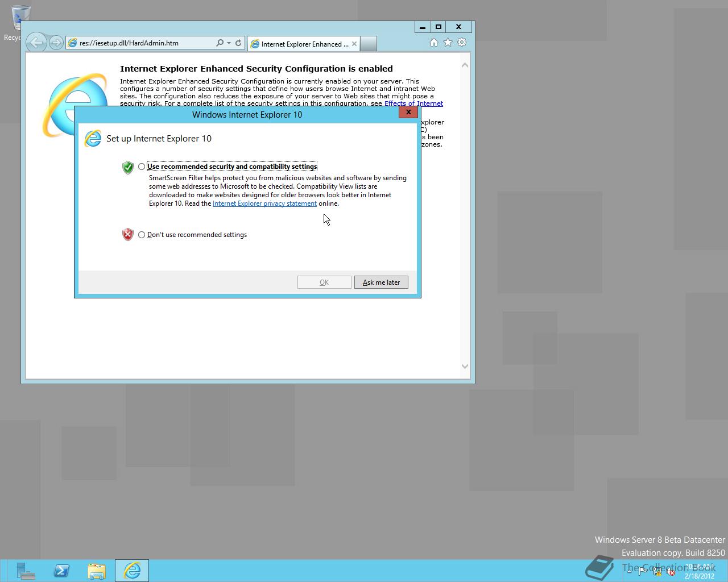Maximize the Internet Explorer window
Viewport: 728px width, 582px height.
tap(439, 27)
